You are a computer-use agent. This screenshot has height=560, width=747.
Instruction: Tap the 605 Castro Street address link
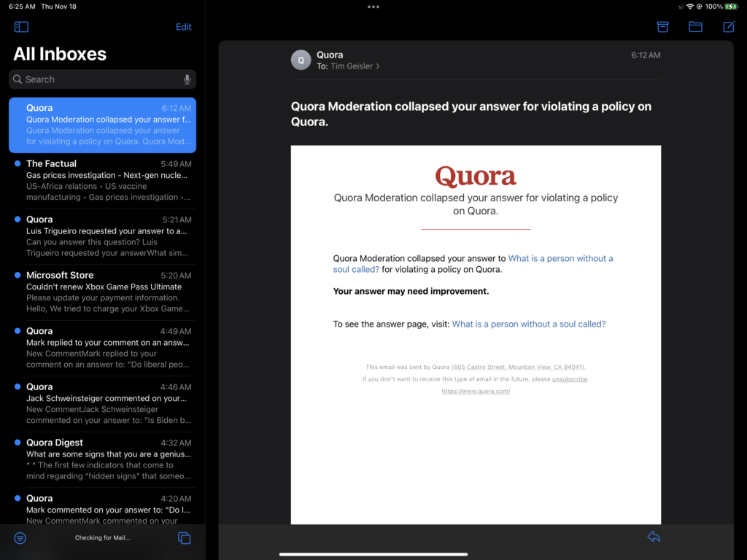[x=518, y=367]
